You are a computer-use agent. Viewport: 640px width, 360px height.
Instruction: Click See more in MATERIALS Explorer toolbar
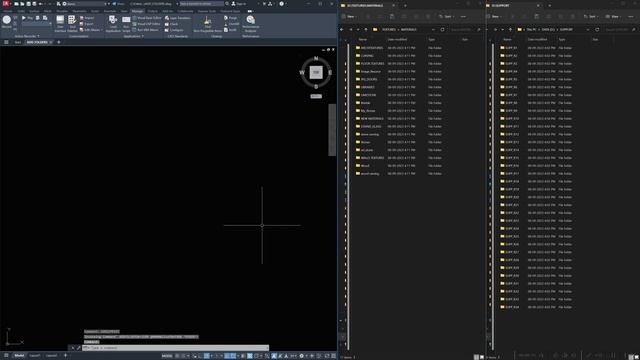click(x=463, y=16)
